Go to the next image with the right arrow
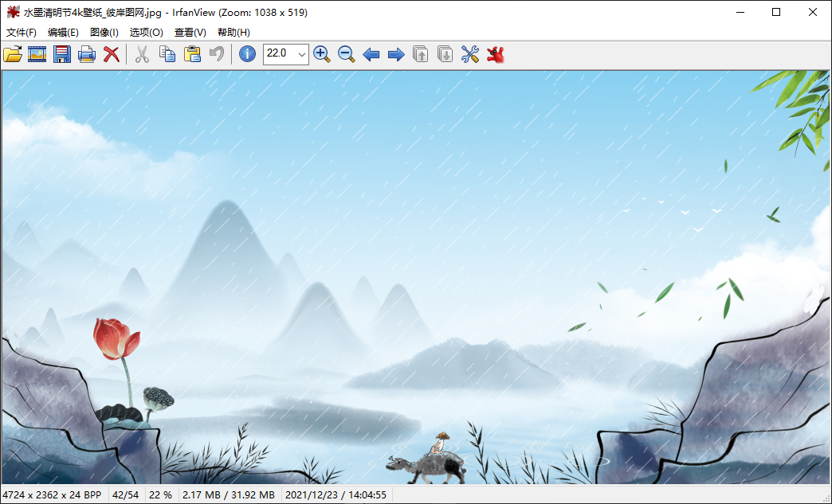 [x=396, y=54]
